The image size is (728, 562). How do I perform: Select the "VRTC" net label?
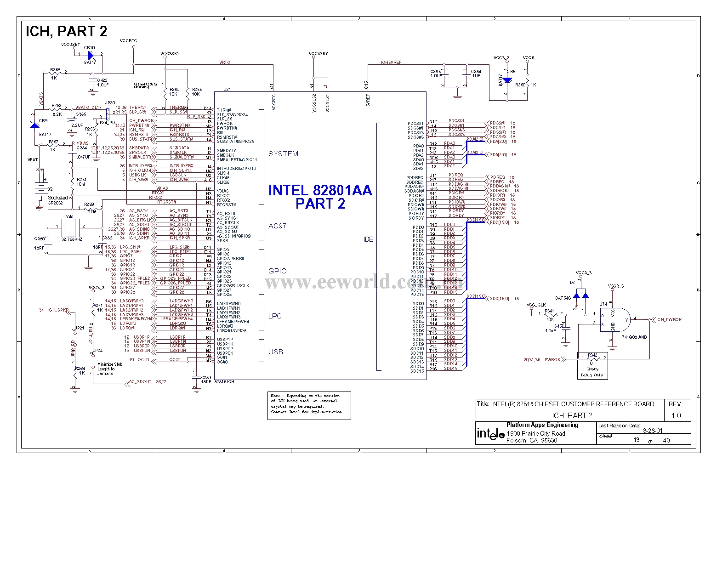point(225,62)
